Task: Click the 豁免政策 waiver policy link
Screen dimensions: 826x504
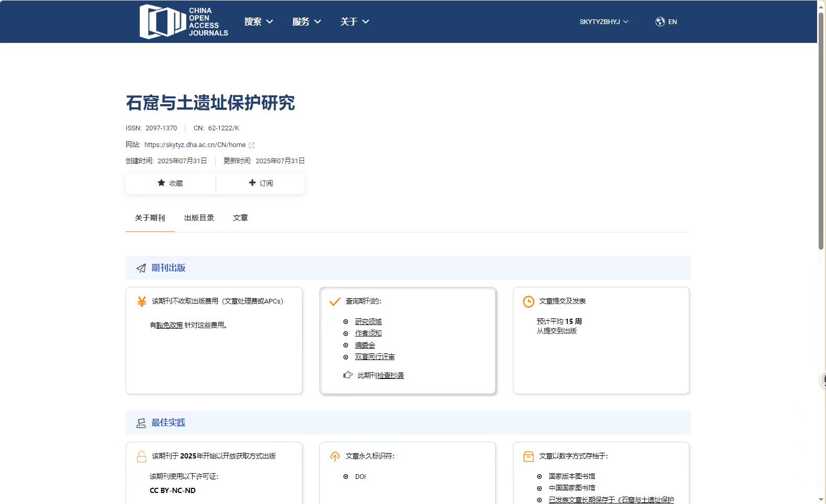Action: pyautogui.click(x=170, y=325)
